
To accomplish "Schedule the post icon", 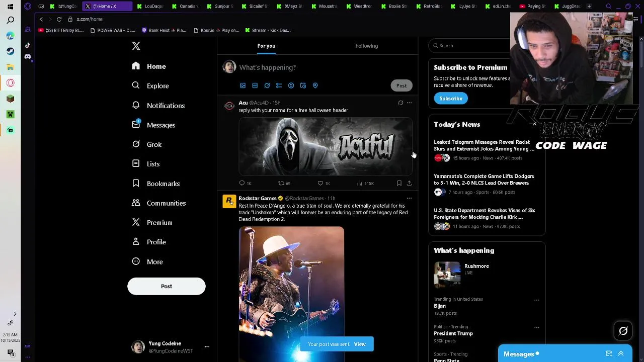I will tap(303, 85).
